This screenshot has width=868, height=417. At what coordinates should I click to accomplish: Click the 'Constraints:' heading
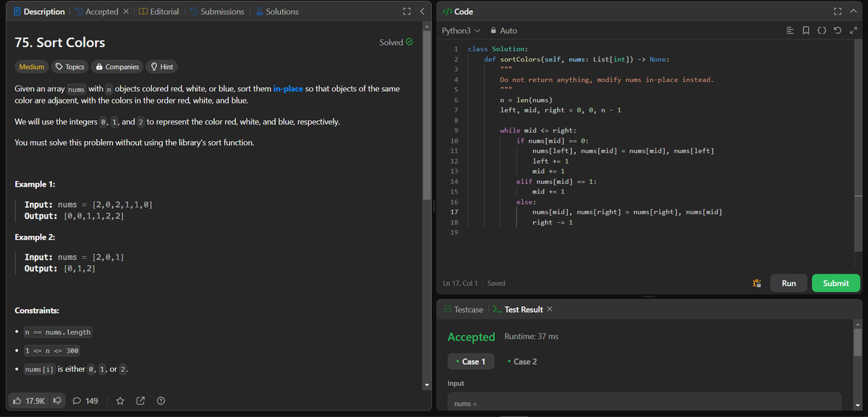(x=37, y=311)
